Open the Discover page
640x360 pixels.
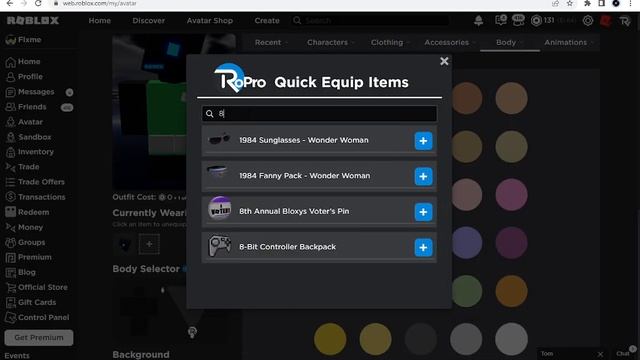click(x=149, y=20)
